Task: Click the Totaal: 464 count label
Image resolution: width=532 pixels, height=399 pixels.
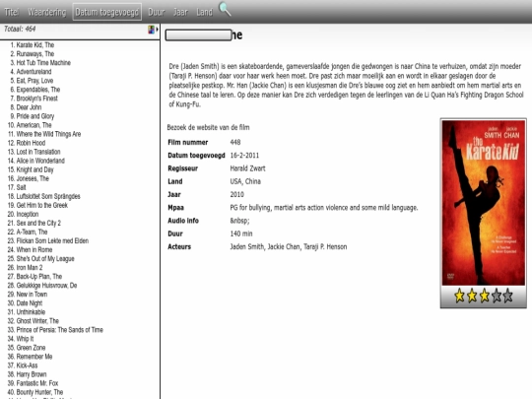Action: 20,29
